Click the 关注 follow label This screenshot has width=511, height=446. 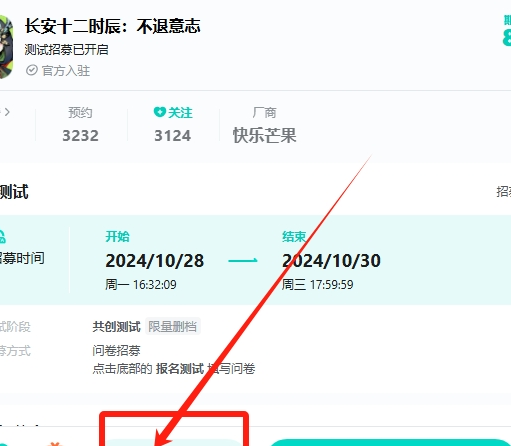(180, 113)
